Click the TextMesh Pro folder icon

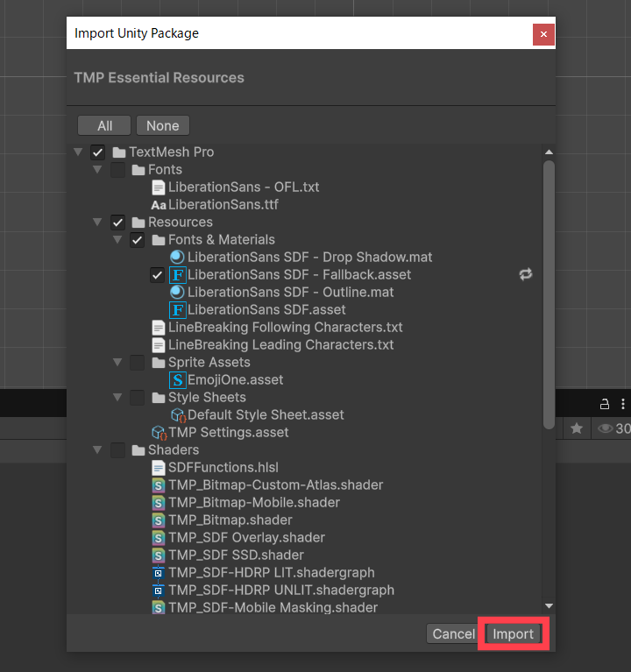[x=118, y=152]
